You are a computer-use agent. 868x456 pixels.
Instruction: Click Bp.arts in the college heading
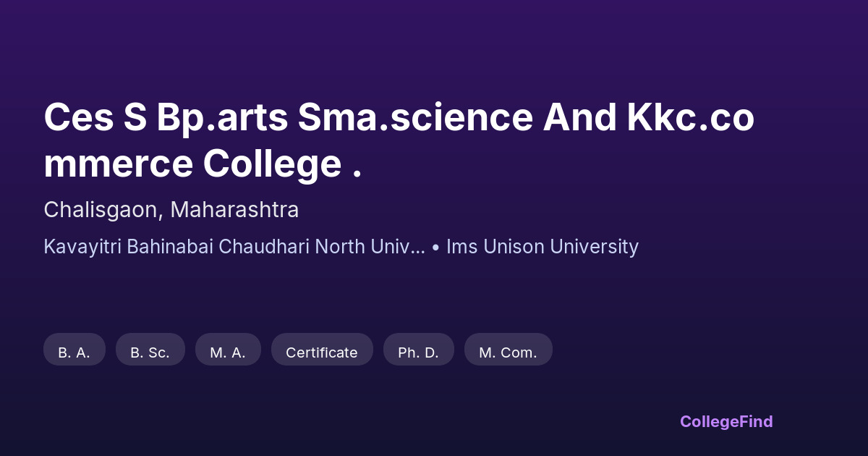coord(221,118)
